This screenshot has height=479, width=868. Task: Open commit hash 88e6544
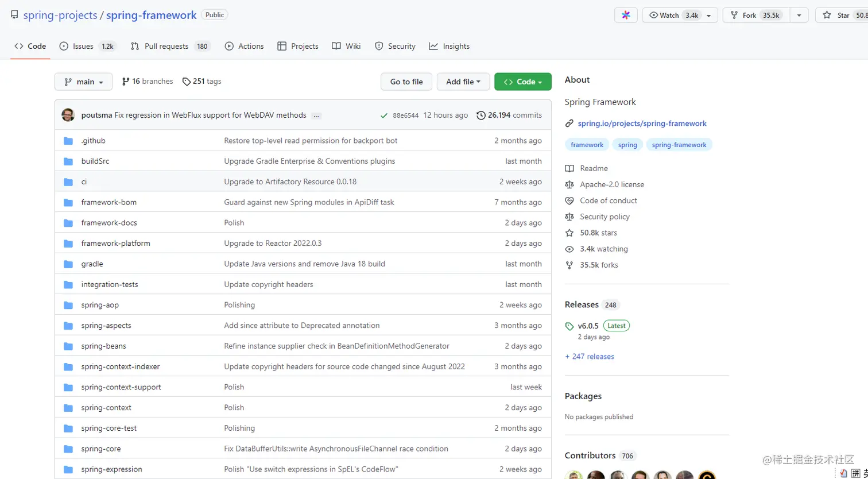(x=405, y=115)
